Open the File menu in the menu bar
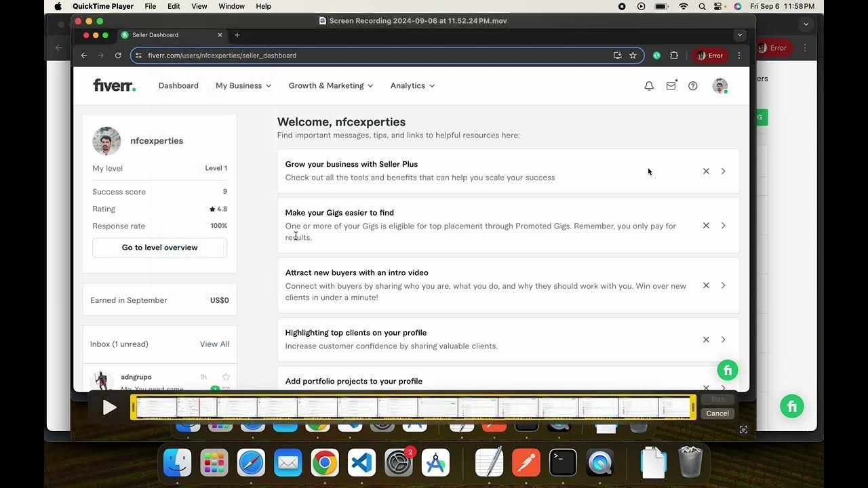The image size is (868, 488). (x=151, y=6)
